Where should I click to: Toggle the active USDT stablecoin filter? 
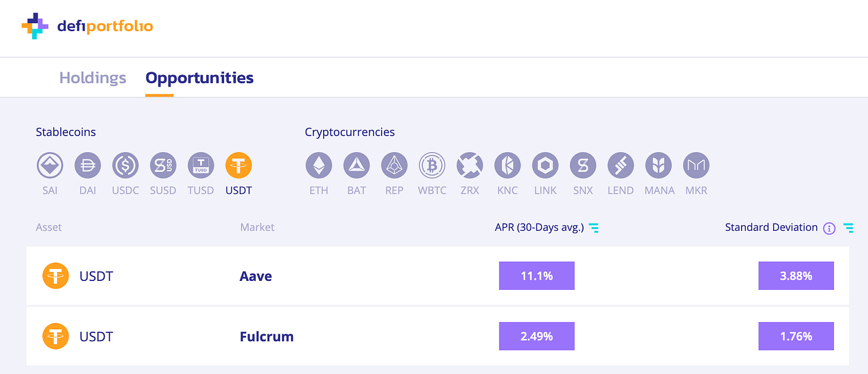coord(238,165)
